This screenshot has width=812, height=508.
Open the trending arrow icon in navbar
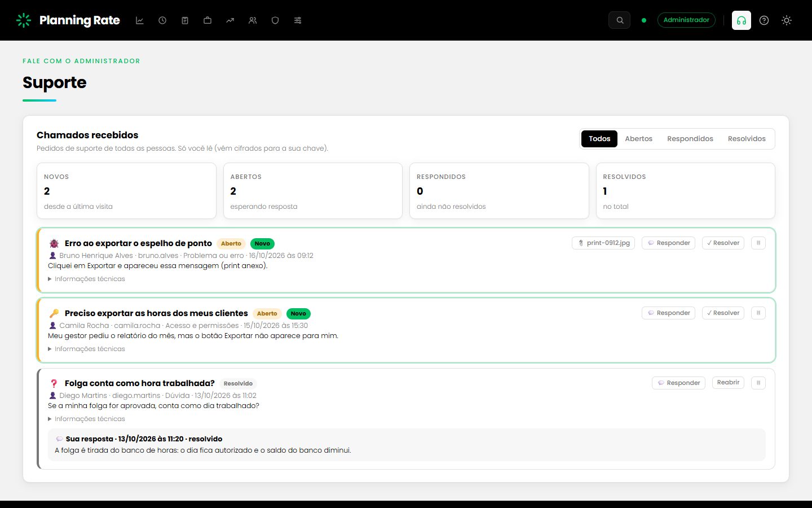point(230,20)
